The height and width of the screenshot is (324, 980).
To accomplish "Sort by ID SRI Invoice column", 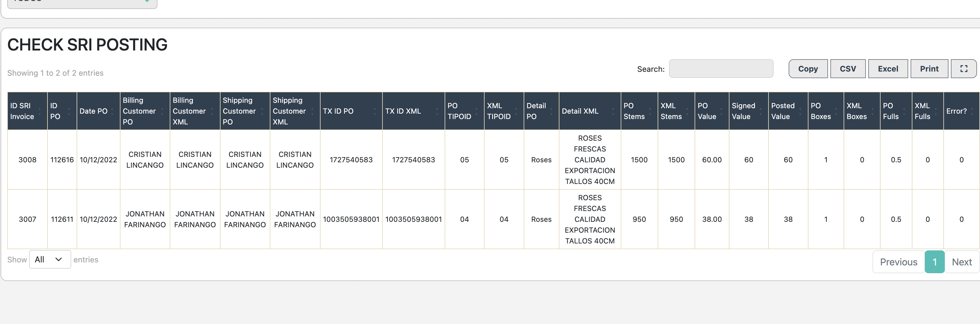I will coord(27,111).
